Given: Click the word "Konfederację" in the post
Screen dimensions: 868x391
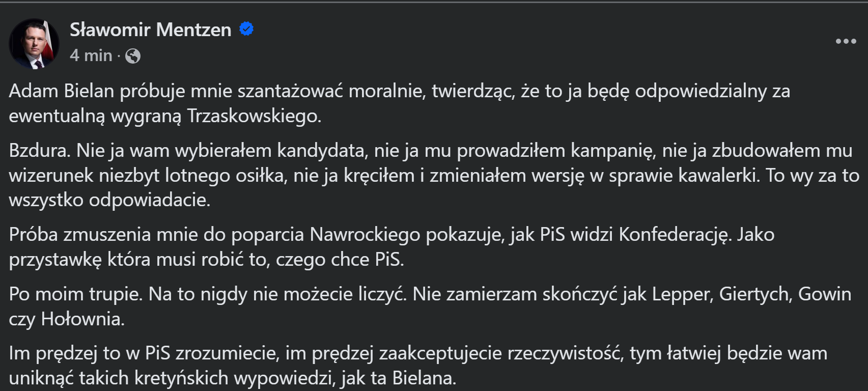Looking at the screenshot, I should point(674,235).
